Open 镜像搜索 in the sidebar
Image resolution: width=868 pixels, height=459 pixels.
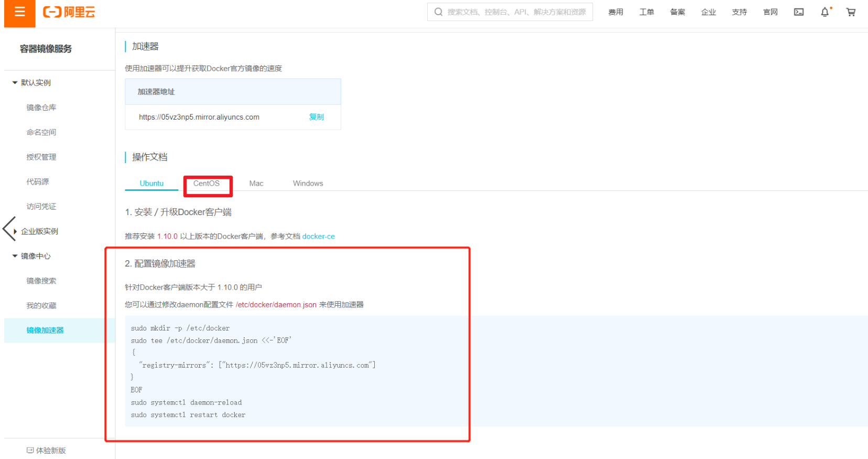point(41,281)
